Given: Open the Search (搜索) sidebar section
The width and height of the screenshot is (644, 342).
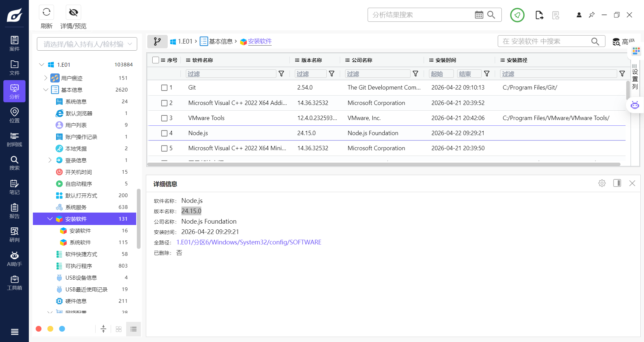Looking at the screenshot, I should 14,163.
